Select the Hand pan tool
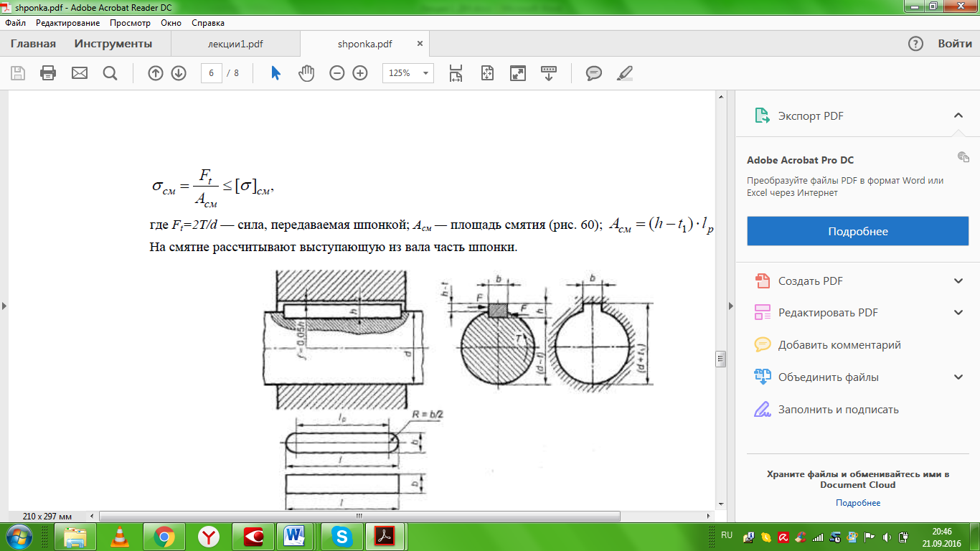The width and height of the screenshot is (980, 551). [306, 73]
